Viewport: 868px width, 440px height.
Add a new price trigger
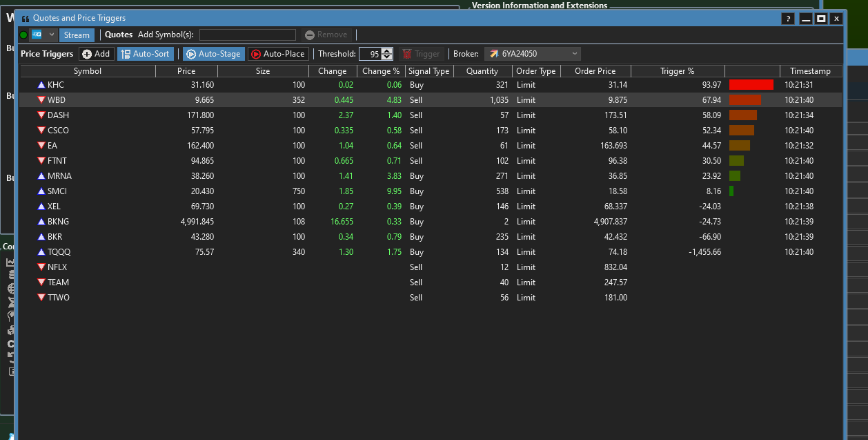pyautogui.click(x=96, y=54)
